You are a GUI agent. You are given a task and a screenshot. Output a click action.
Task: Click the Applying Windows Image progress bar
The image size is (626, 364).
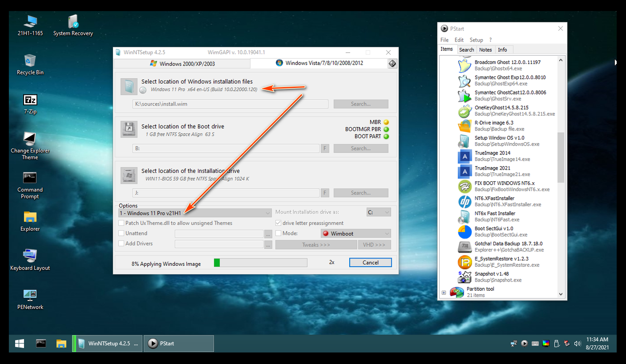tap(261, 263)
